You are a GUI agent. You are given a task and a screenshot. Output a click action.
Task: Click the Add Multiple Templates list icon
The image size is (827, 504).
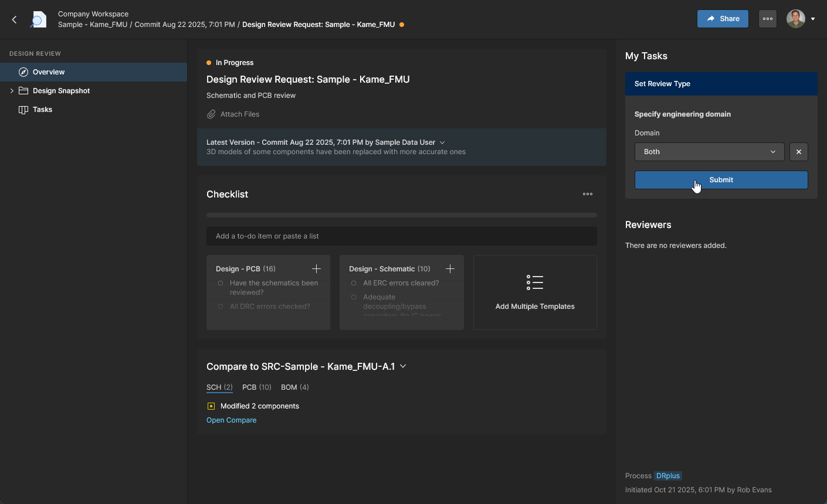(534, 282)
